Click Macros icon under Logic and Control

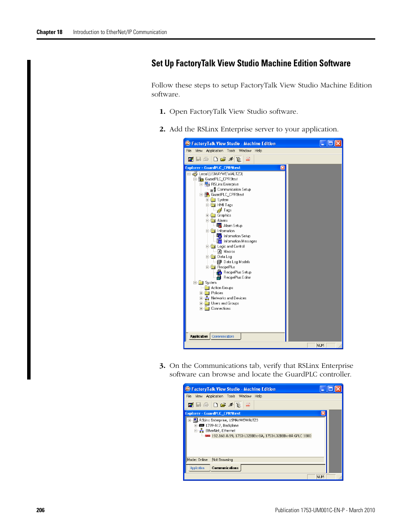(219, 252)
